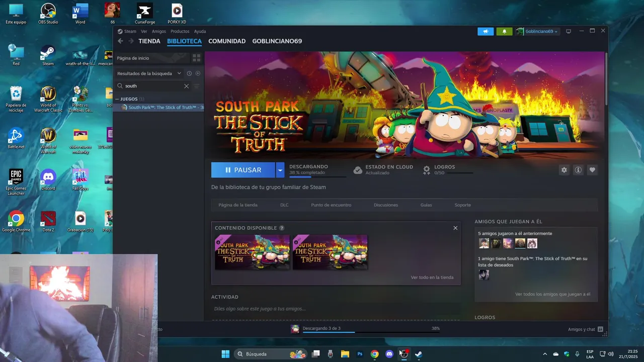Viewport: 644px width, 362px height.
Task: Open the Ver menu
Action: point(144,31)
